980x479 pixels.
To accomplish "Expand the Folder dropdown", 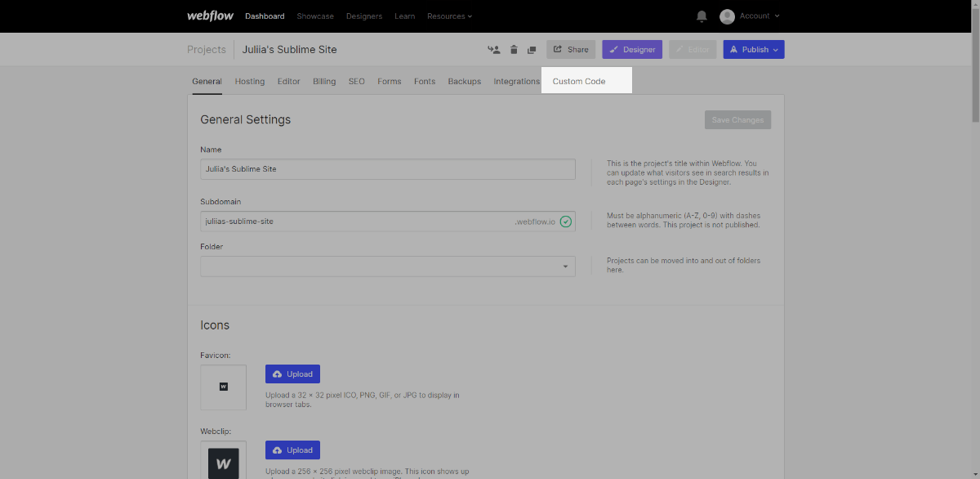I will (x=388, y=266).
